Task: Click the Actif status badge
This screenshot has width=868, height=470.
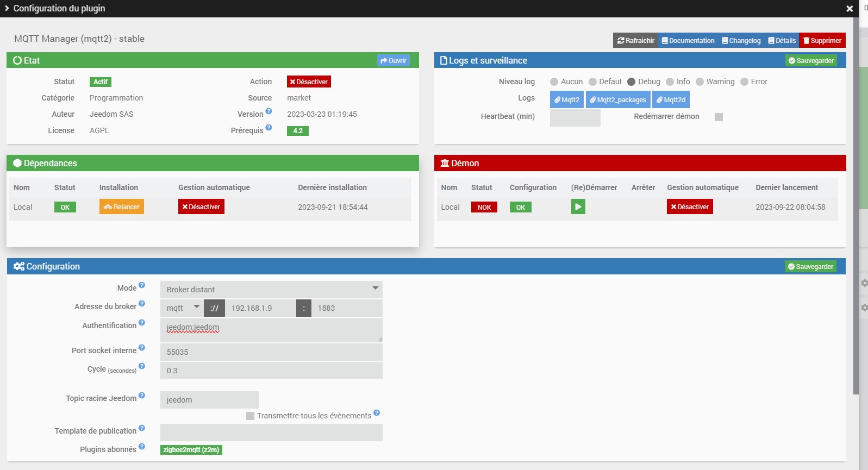Action: [x=101, y=82]
